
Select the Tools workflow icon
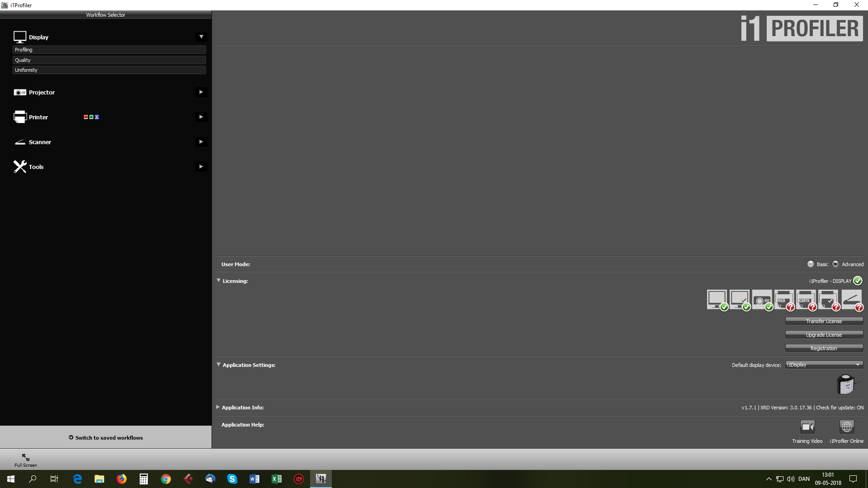20,166
